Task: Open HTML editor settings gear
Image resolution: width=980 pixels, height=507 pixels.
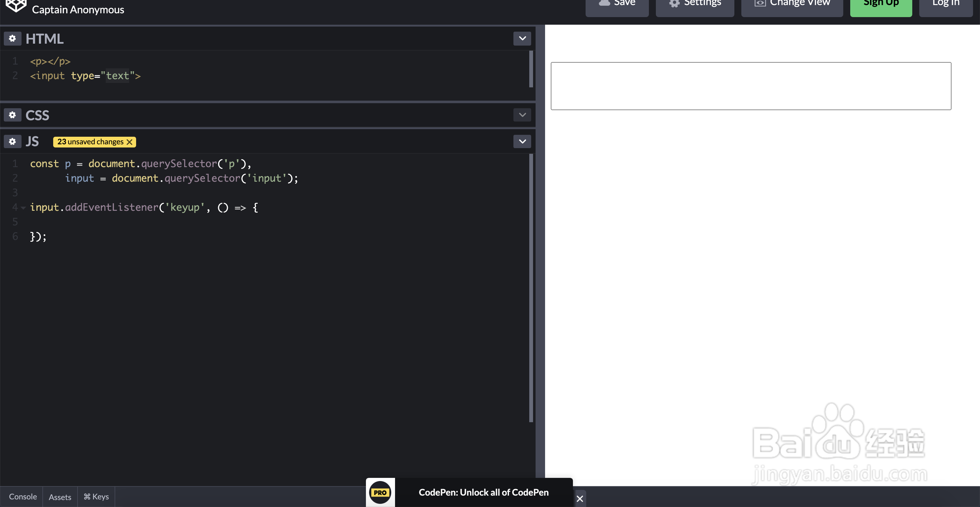Action: point(13,38)
